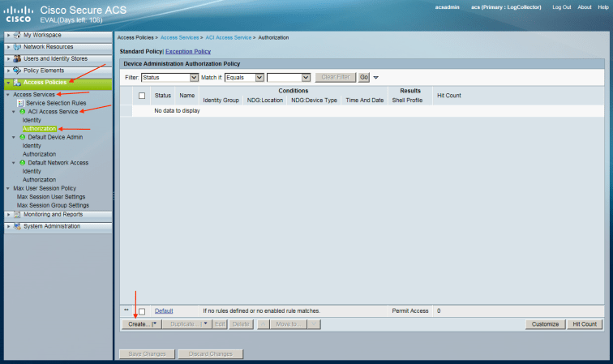Switch to the Exception Policy tab
613x364 pixels.
(x=188, y=51)
